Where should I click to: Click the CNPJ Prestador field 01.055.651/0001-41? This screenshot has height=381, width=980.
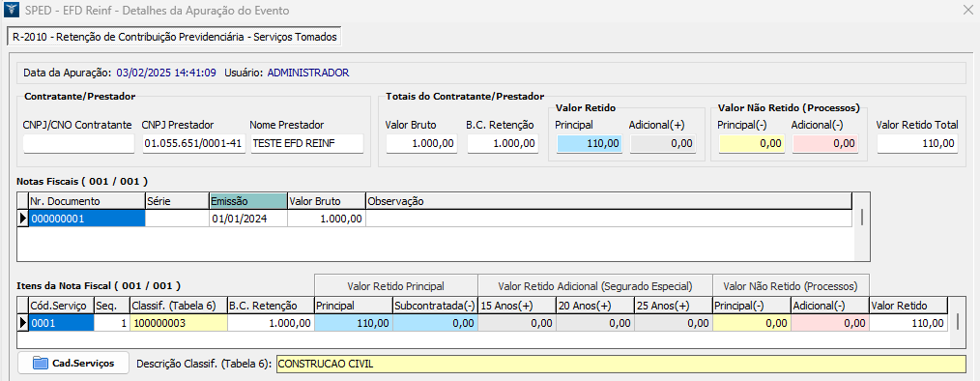[193, 143]
